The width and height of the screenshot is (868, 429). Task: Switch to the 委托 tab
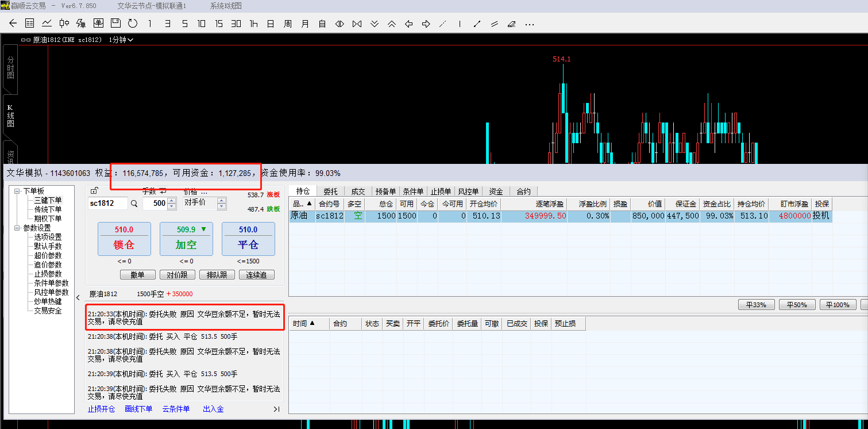pyautogui.click(x=330, y=191)
